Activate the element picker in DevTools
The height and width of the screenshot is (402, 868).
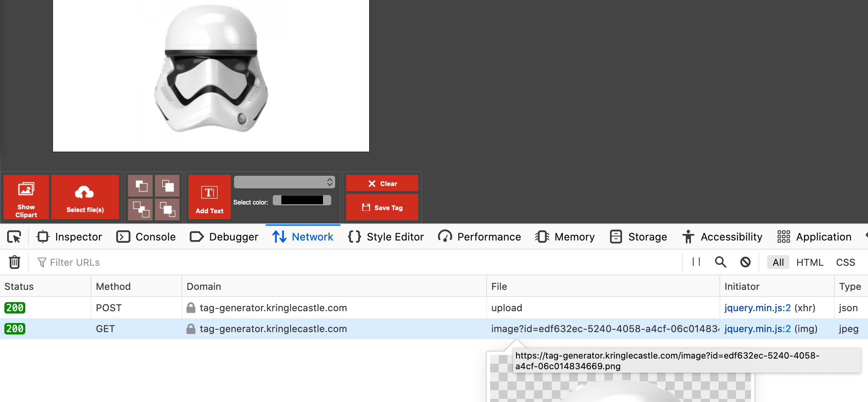14,237
